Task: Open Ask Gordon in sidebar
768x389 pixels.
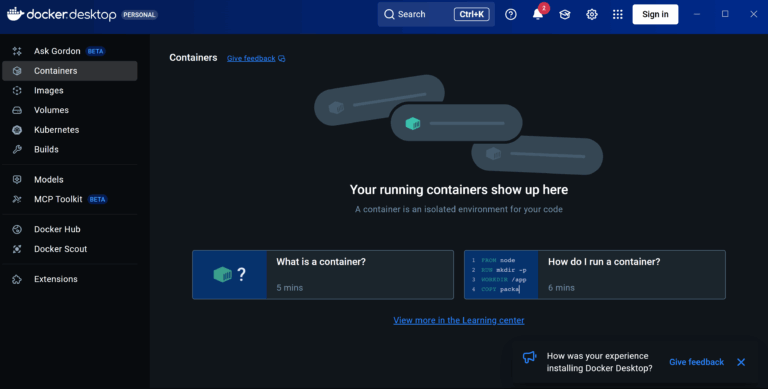Action: point(70,51)
